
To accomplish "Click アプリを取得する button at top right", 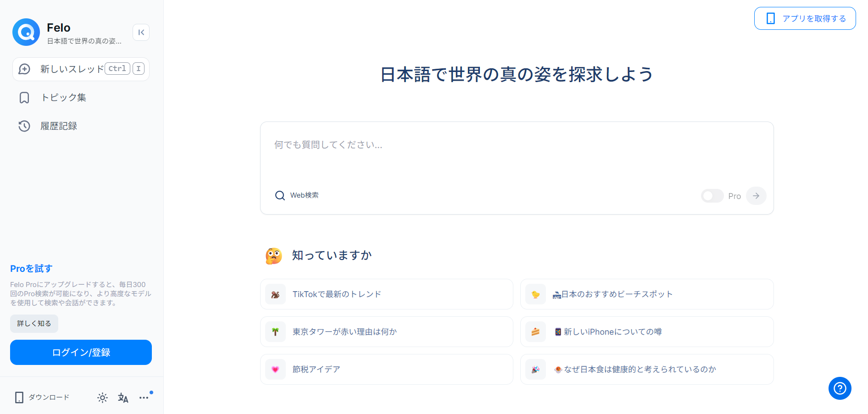I will (x=805, y=18).
